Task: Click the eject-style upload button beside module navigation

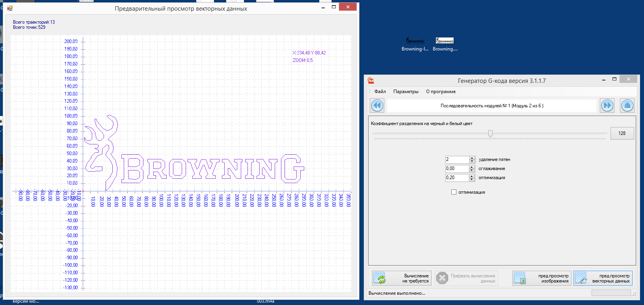Action: click(627, 106)
